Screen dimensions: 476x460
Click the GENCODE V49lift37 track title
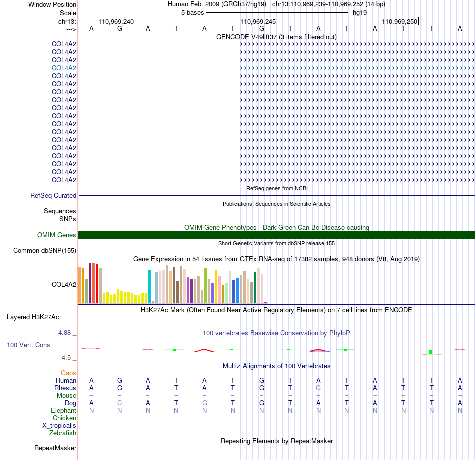pyautogui.click(x=277, y=37)
